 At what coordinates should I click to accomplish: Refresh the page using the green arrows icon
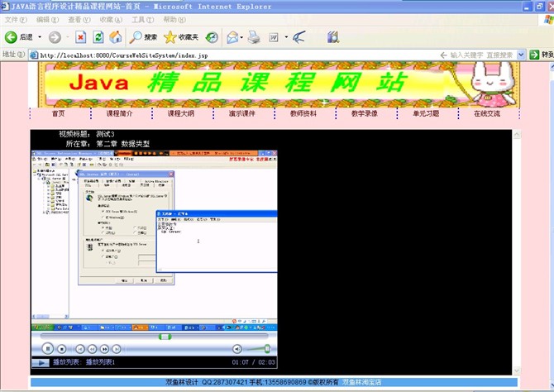click(98, 36)
